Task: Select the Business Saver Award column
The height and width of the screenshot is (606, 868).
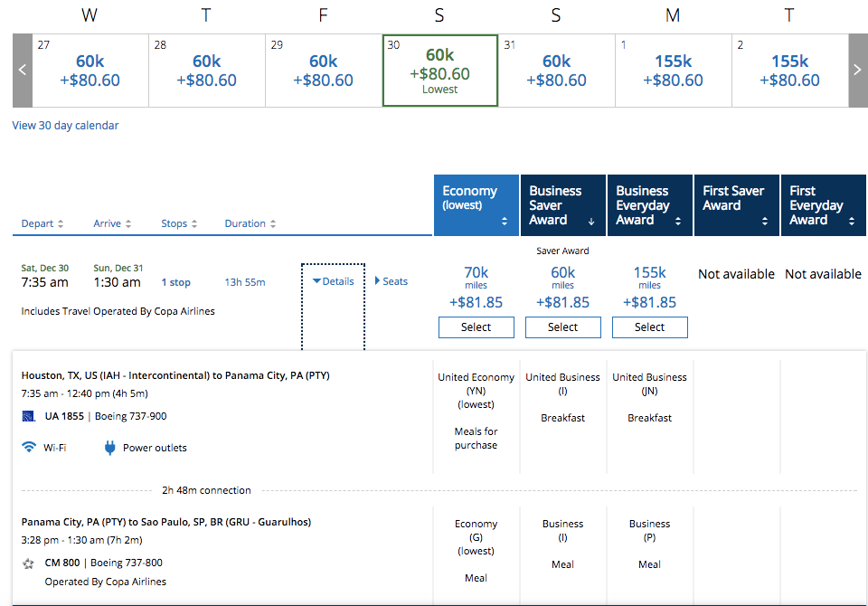Action: pyautogui.click(x=562, y=205)
